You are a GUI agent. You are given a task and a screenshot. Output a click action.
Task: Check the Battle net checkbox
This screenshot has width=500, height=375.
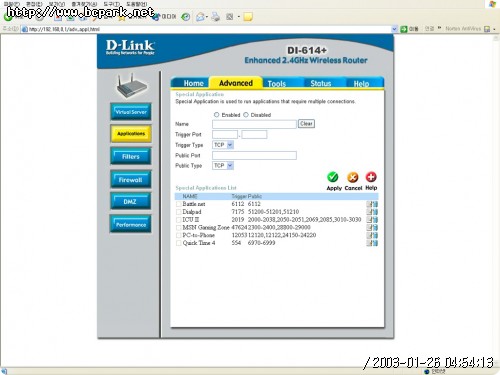click(x=179, y=204)
